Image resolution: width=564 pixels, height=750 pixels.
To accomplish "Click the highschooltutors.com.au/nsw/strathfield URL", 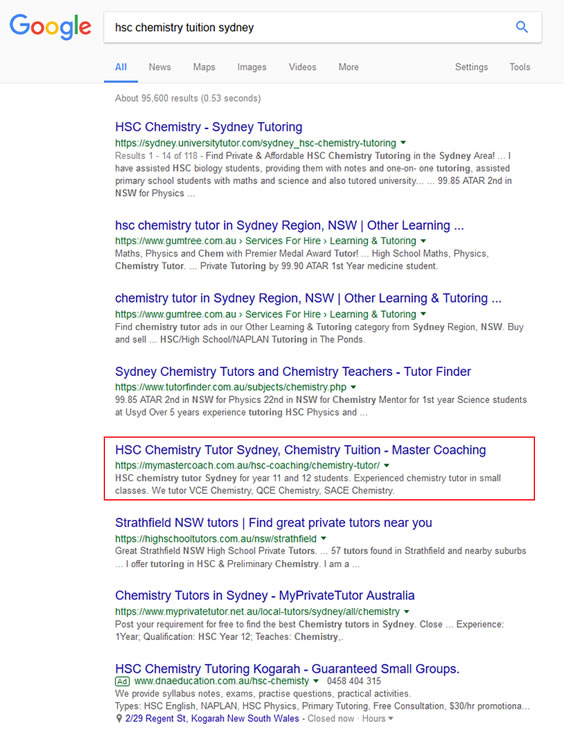I will pyautogui.click(x=216, y=539).
